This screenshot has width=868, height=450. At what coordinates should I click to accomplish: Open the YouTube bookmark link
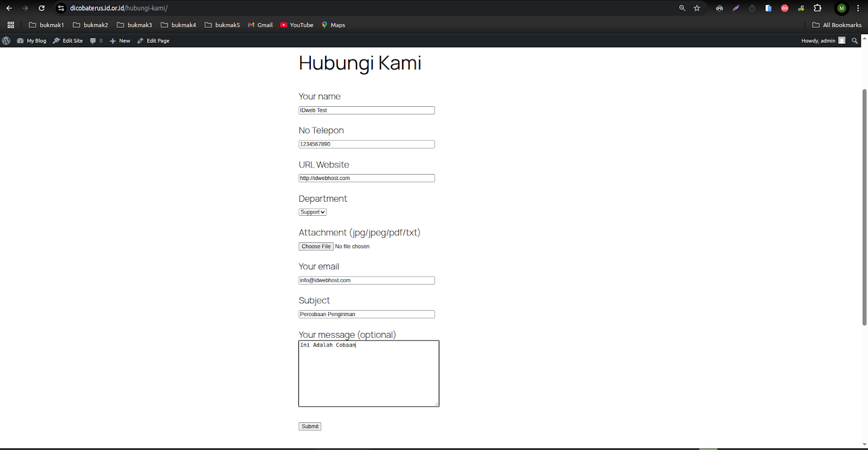[297, 25]
